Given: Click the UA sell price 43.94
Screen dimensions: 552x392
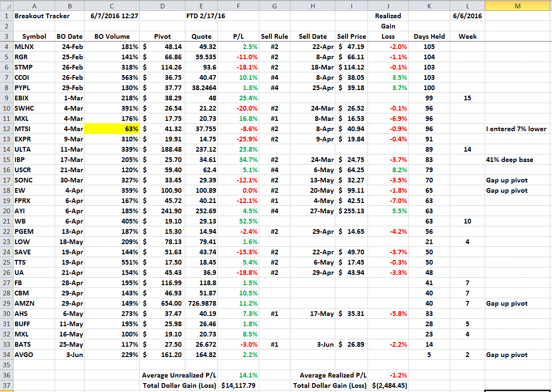Looking at the screenshot, I should point(351,273).
